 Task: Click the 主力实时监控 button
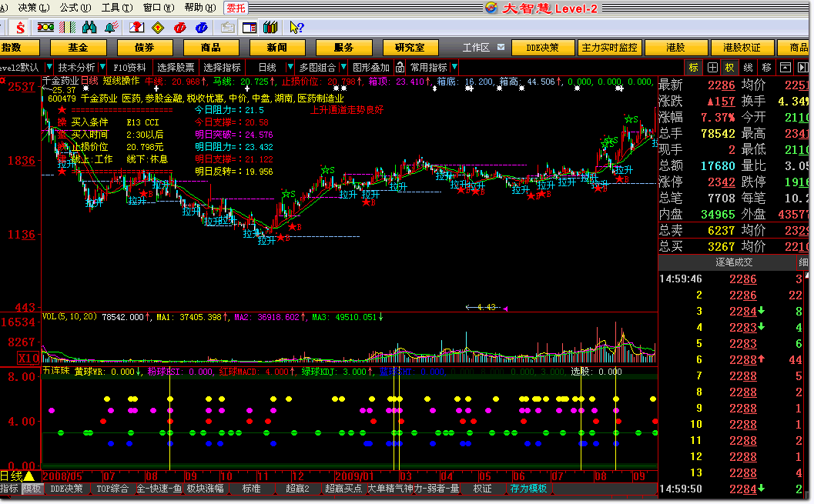(609, 48)
